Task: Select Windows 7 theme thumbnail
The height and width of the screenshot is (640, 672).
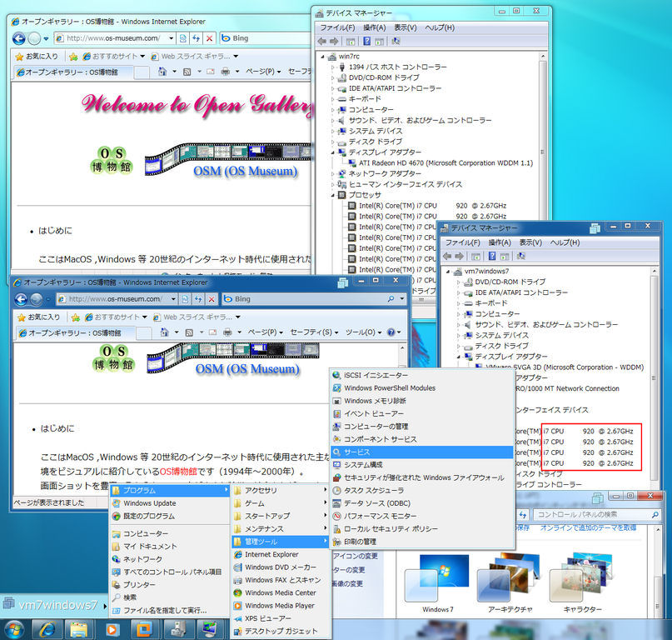Action: pos(437,584)
